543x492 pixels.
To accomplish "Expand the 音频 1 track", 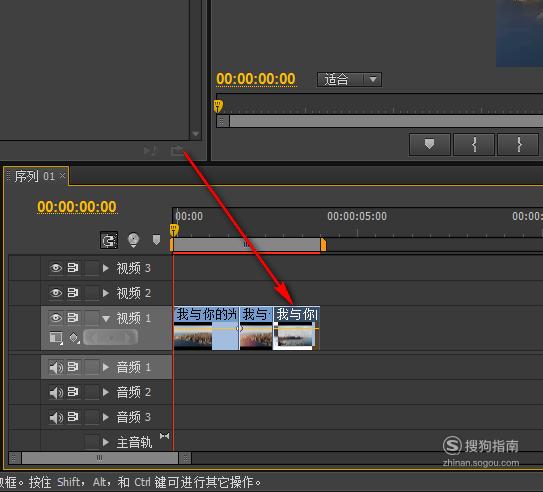I will pyautogui.click(x=106, y=367).
